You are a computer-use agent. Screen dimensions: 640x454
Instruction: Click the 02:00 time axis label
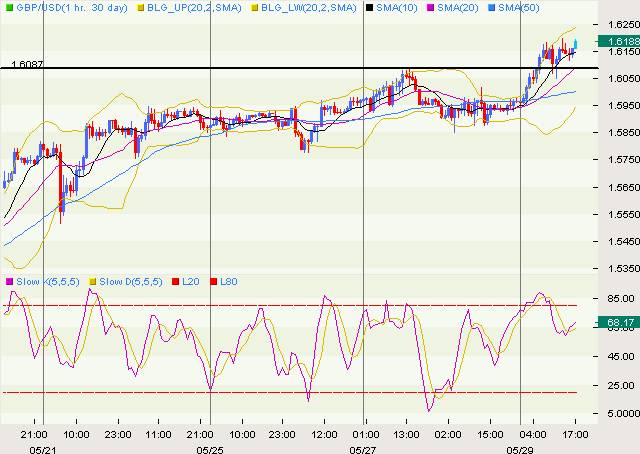click(448, 434)
